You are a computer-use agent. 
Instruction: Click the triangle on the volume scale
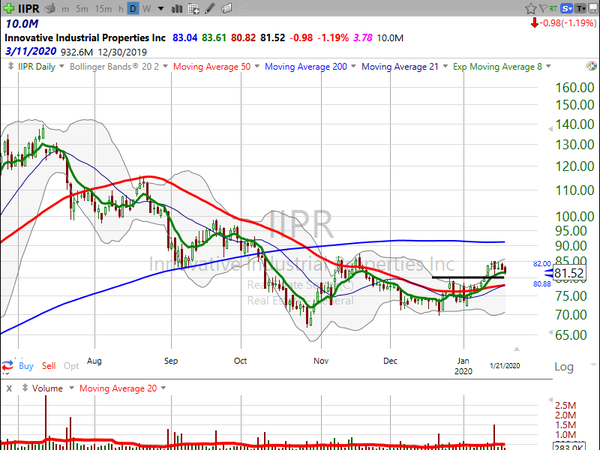pyautogui.click(x=551, y=400)
